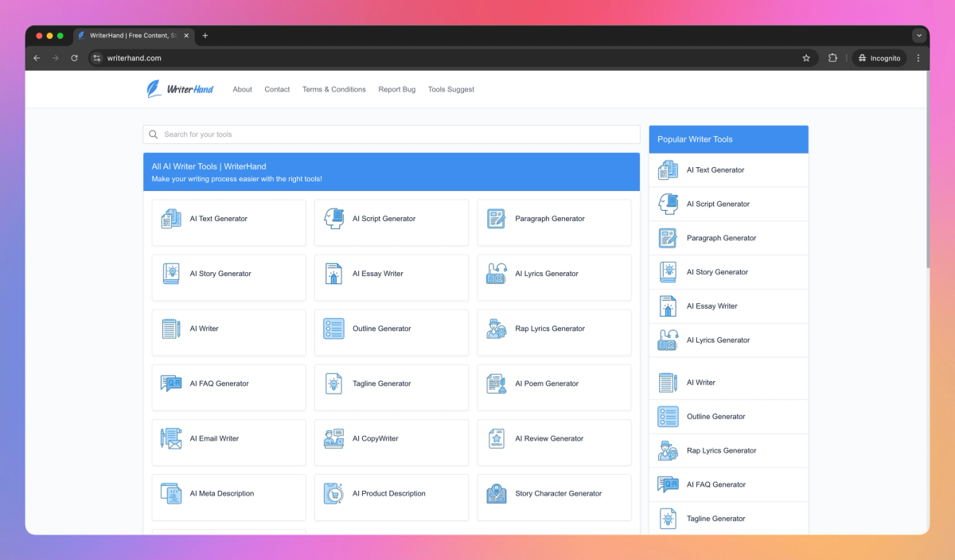This screenshot has height=560, width=955.
Task: Open the AI Product Description card icon
Action: pos(333,493)
